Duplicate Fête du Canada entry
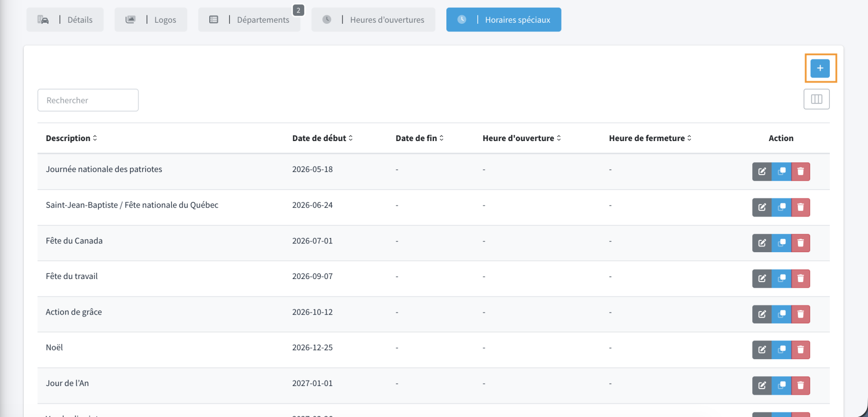The width and height of the screenshot is (868, 417). (x=781, y=243)
